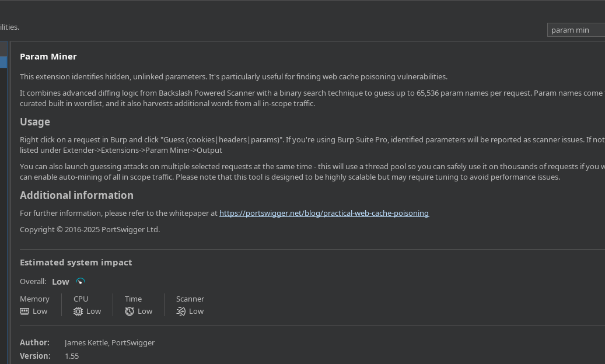Click the Usage section heading
Screen dimensions: 605x364
click(35, 122)
